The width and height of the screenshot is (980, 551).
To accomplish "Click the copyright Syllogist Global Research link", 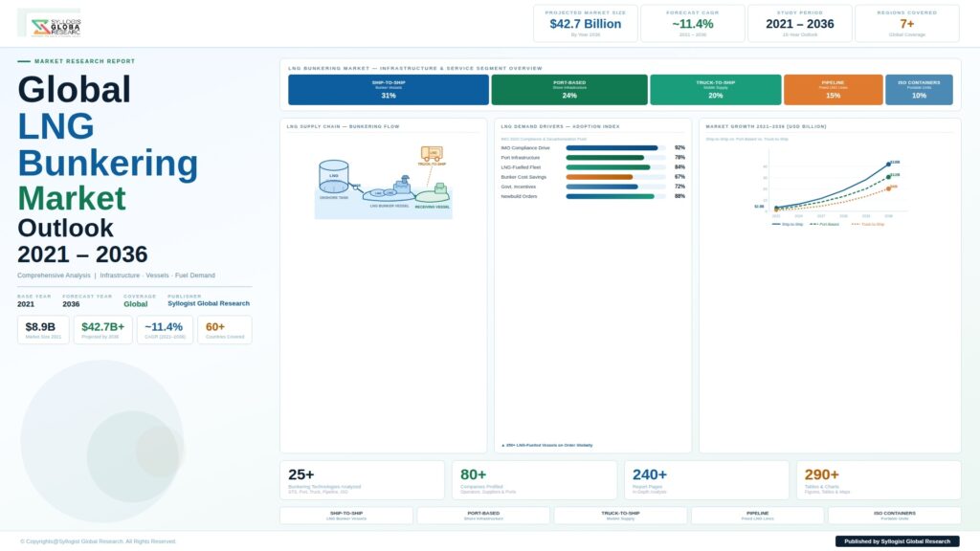I will click(x=99, y=541).
